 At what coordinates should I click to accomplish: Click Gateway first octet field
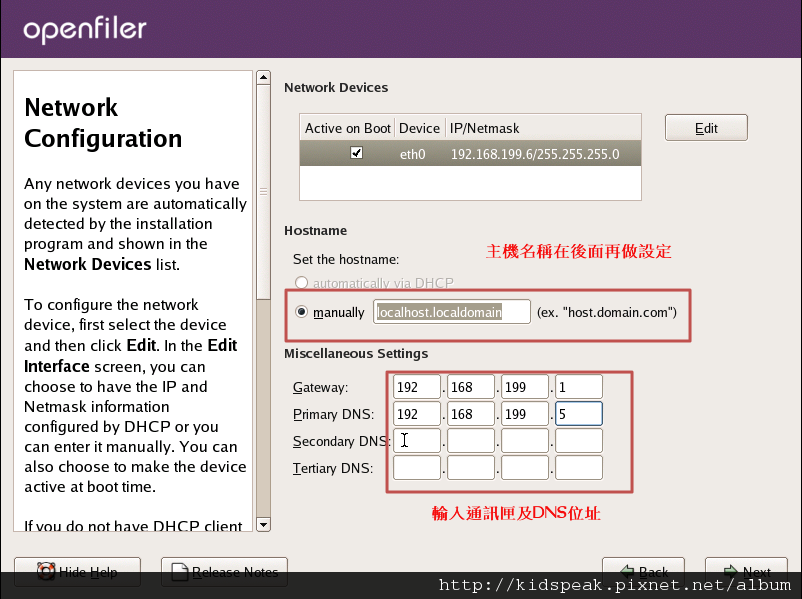(417, 387)
